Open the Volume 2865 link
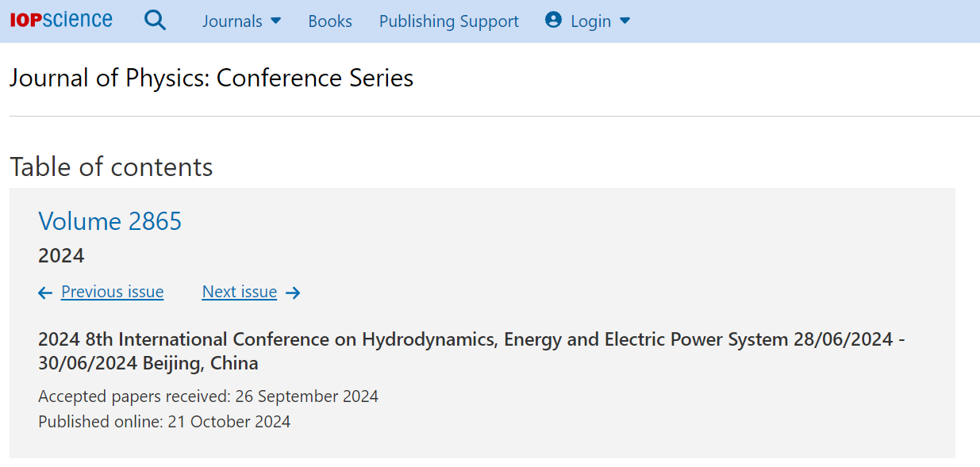 (x=110, y=221)
